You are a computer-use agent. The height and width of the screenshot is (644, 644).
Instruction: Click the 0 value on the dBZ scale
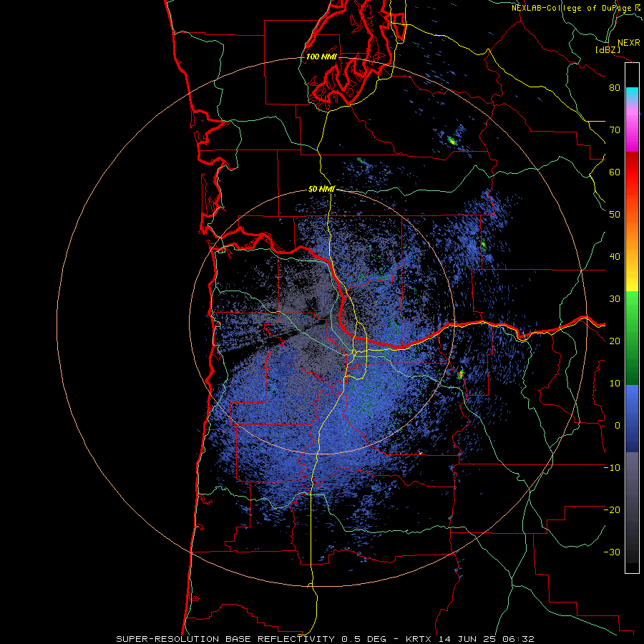point(618,426)
